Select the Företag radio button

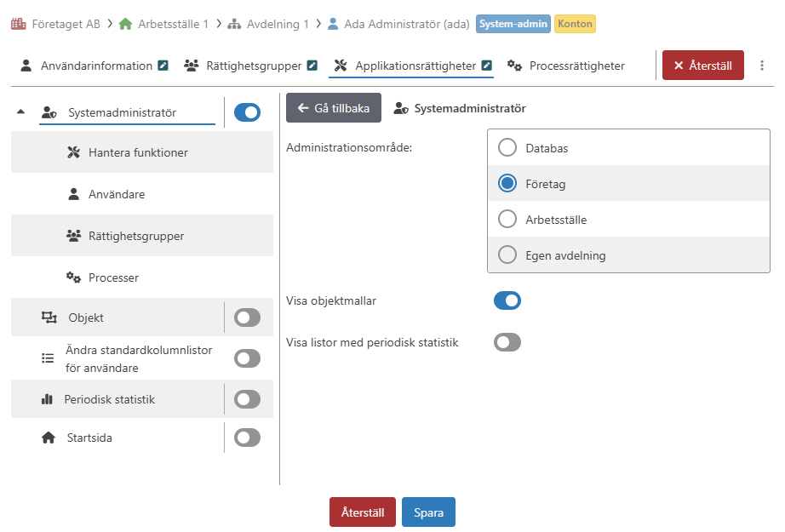[507, 183]
